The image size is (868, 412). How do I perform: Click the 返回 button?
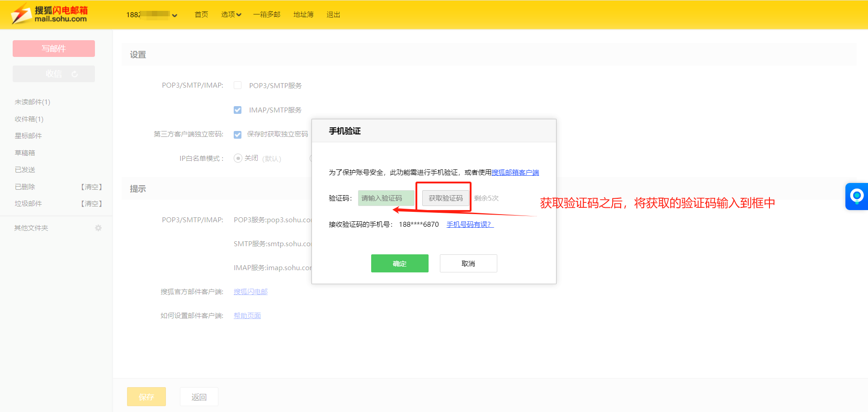[199, 397]
